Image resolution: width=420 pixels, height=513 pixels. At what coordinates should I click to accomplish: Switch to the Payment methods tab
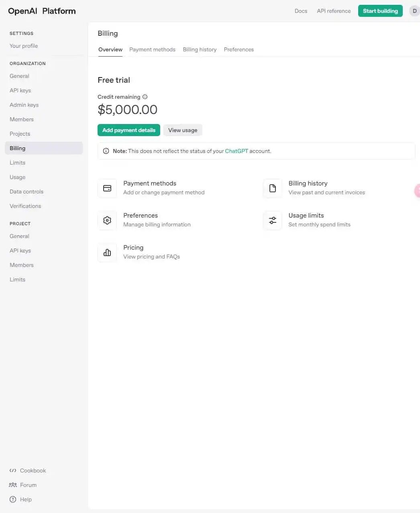(x=152, y=49)
